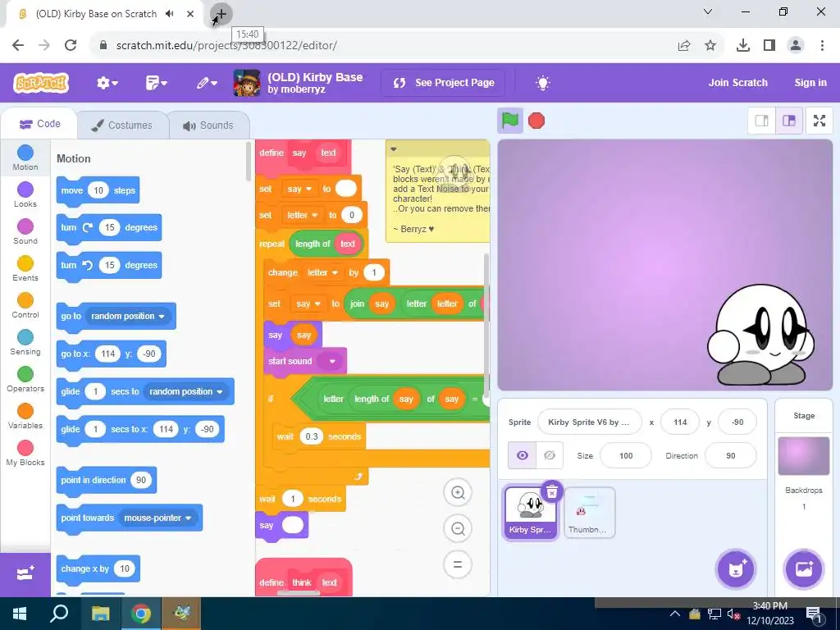Select the Looks block category
This screenshot has width=840, height=630.
(25, 194)
